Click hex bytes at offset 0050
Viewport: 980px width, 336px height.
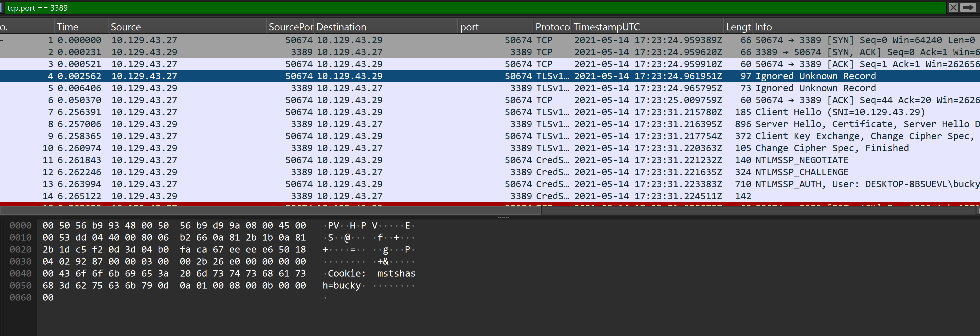point(174,285)
